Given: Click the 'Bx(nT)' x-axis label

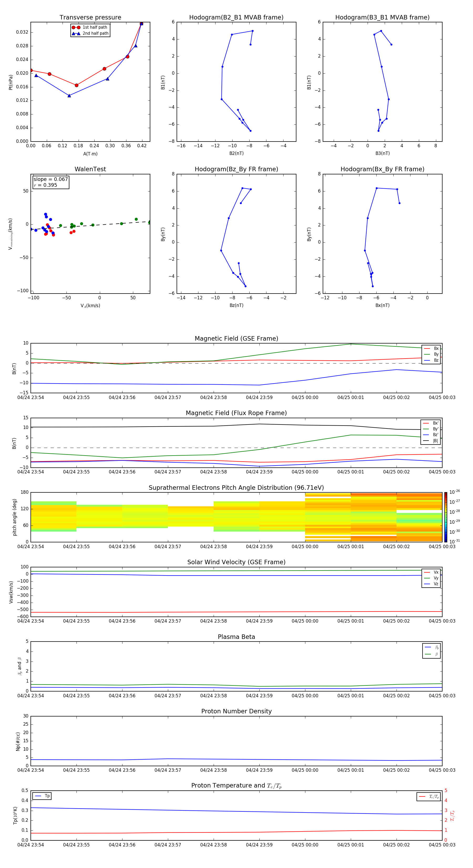Looking at the screenshot, I should 382,305.
